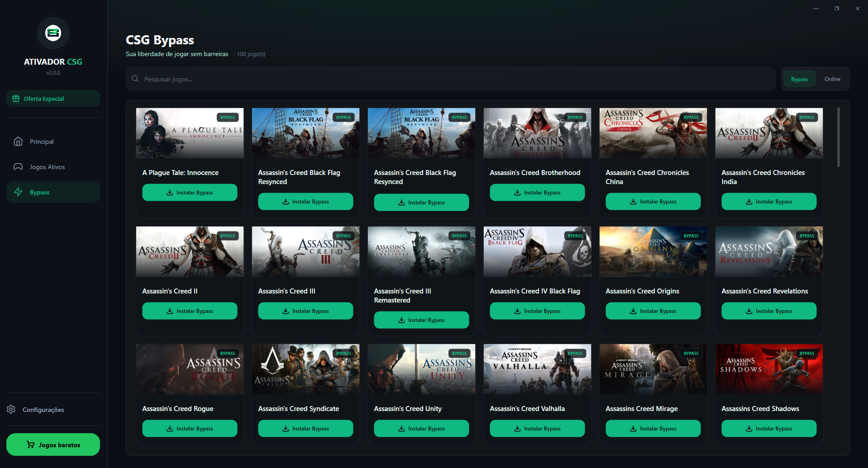Install bypass for Assassin's Creed Chronicles China
The width and height of the screenshot is (868, 468).
click(x=653, y=202)
